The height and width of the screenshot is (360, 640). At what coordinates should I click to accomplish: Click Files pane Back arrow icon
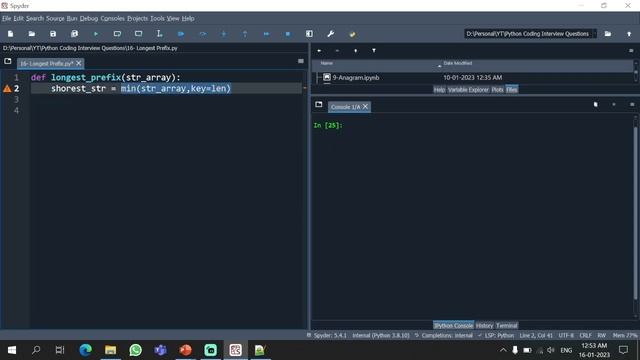pyautogui.click(x=320, y=51)
